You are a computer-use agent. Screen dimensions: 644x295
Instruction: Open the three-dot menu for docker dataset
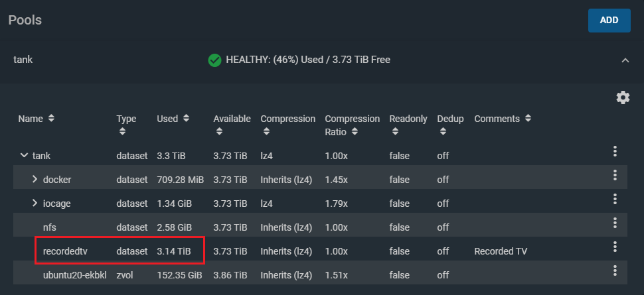tap(615, 175)
